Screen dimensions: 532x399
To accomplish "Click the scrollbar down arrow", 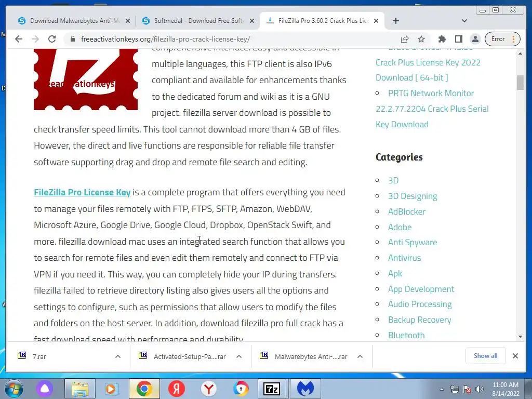I will (x=520, y=337).
